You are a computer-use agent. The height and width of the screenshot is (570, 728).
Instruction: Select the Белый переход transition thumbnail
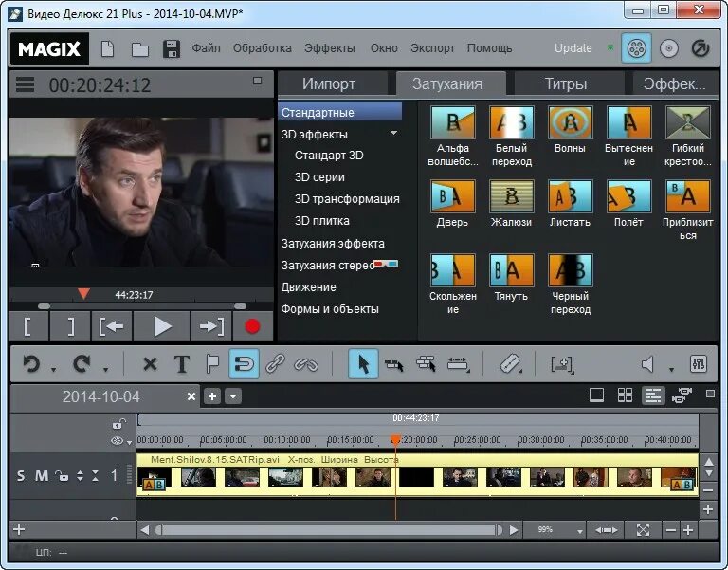[x=511, y=122]
